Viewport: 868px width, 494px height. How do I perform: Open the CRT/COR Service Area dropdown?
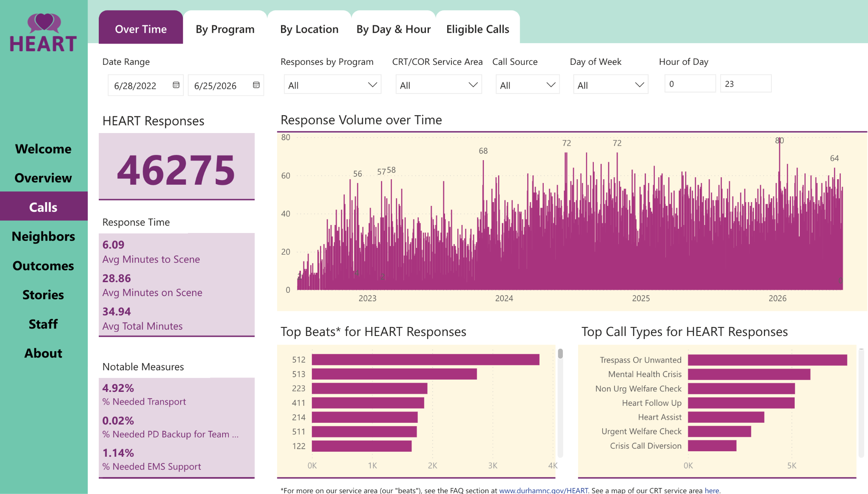pos(439,85)
